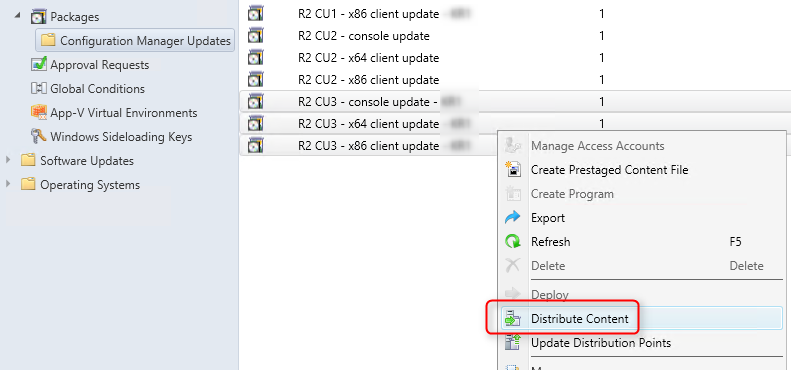
Task: Select the Operating Systems folder
Action: (90, 185)
